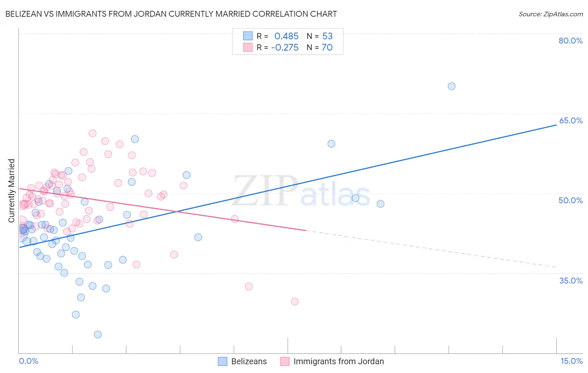Click the blue swatch beside R = 0.485
The image size is (588, 373).
(x=248, y=36)
